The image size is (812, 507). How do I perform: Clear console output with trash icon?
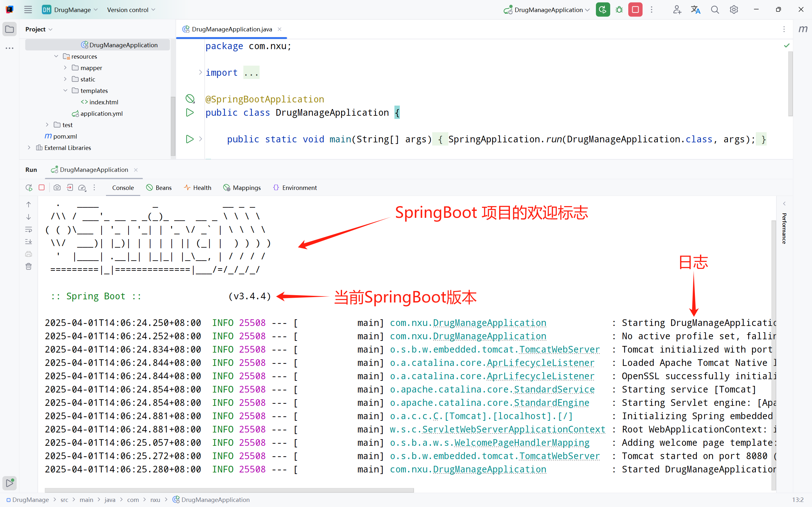tap(29, 266)
